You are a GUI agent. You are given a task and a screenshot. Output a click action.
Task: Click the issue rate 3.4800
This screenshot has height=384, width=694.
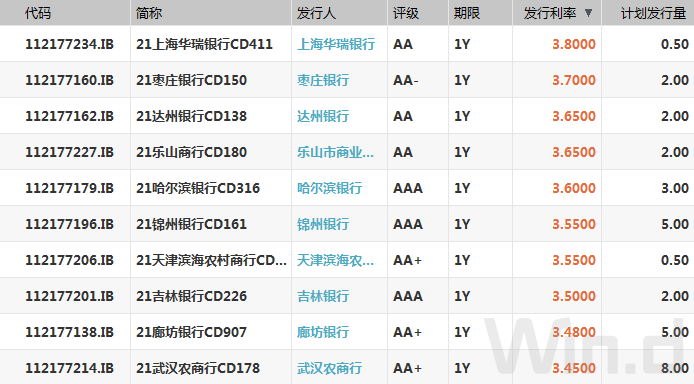click(574, 332)
